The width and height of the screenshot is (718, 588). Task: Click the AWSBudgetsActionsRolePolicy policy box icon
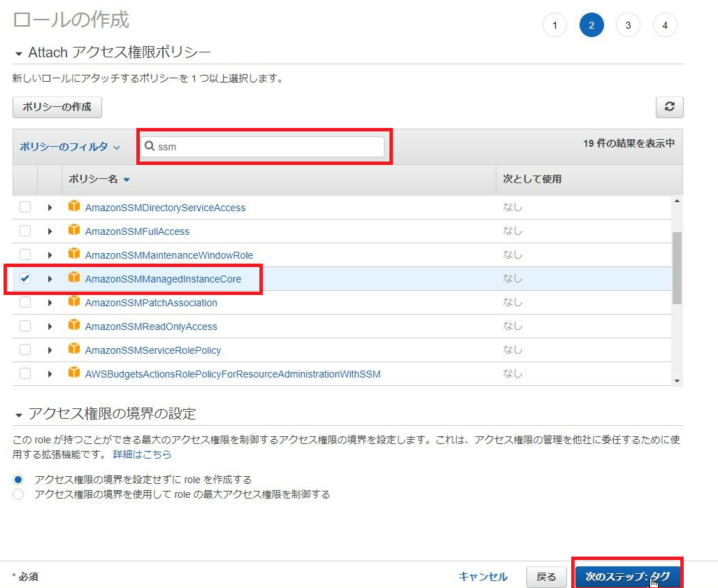pyautogui.click(x=73, y=373)
